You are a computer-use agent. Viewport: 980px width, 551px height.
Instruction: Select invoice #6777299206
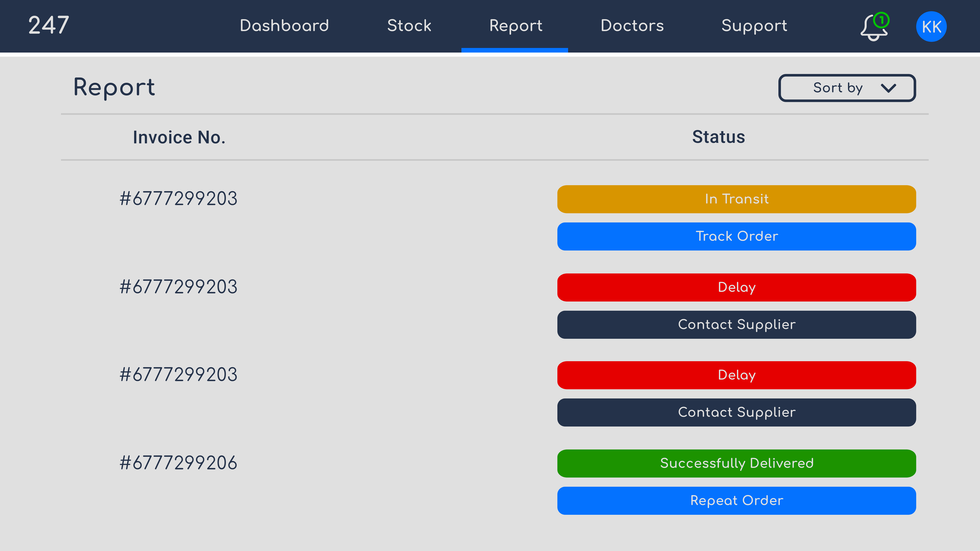[178, 463]
